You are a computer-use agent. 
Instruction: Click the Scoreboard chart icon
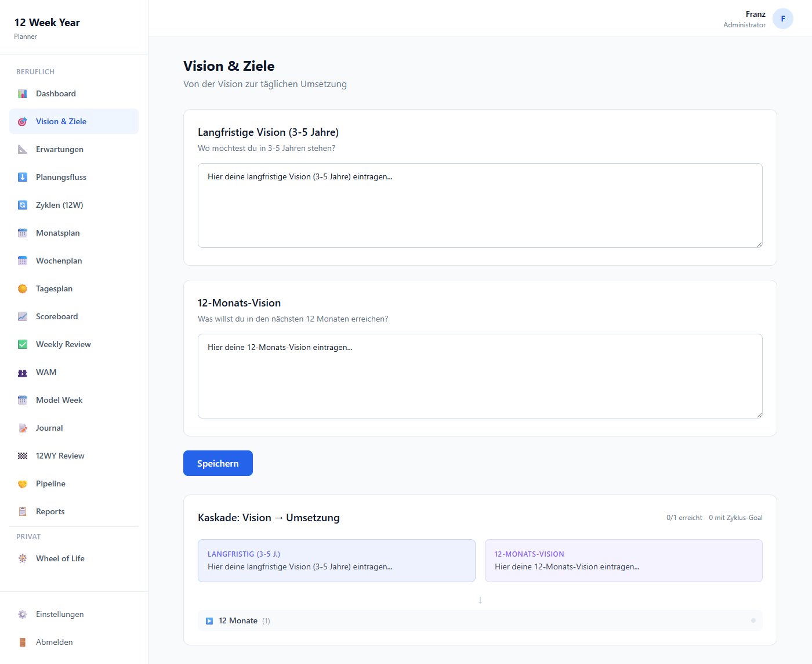(x=23, y=317)
